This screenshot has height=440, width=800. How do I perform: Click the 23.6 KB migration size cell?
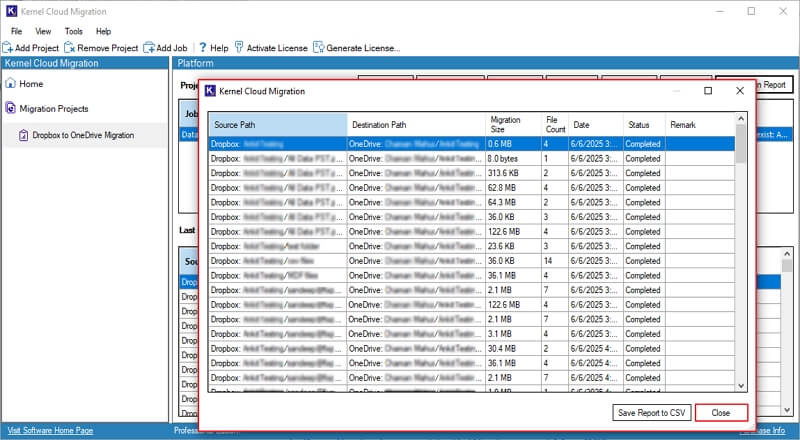(x=513, y=247)
